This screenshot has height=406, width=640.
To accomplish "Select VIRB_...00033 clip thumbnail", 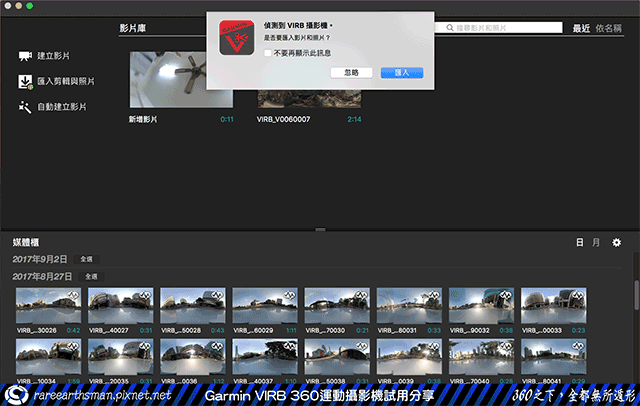I will click(553, 305).
